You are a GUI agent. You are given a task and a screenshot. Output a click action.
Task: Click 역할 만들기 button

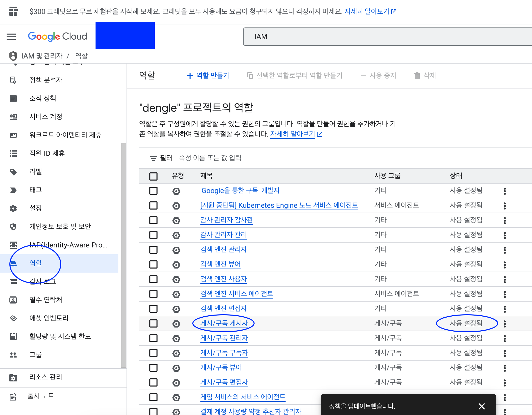click(x=208, y=76)
